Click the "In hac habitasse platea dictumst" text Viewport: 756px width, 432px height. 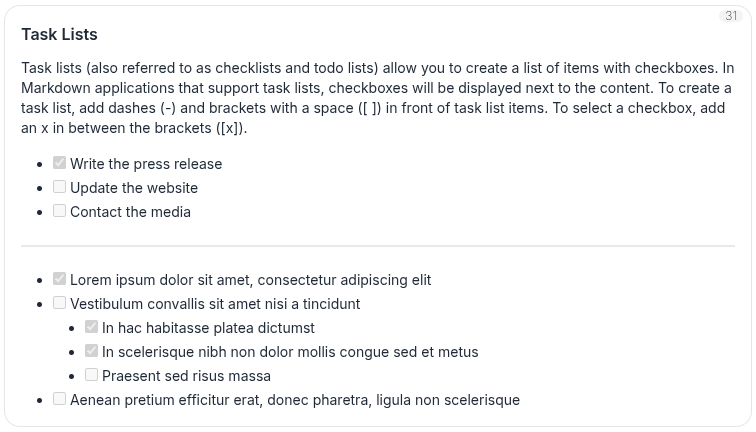coord(208,328)
